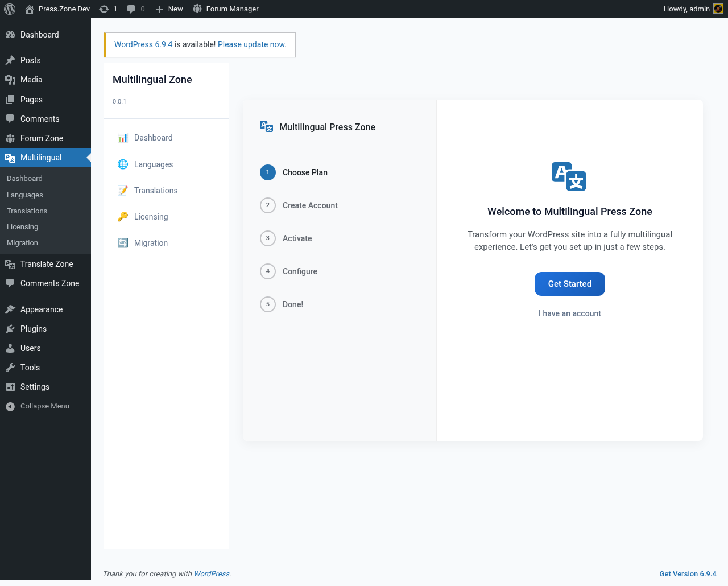Viewport: 728px width, 586px height.
Task: Open Translations in the WordPress submenu
Action: (27, 211)
